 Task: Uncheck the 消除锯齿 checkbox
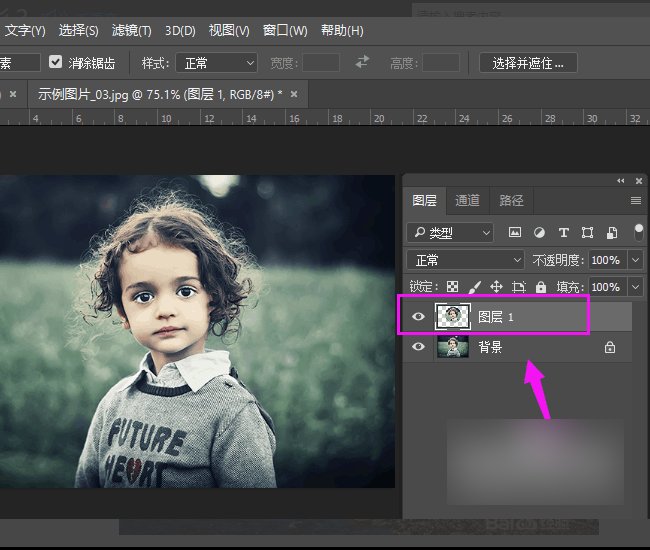tap(56, 62)
